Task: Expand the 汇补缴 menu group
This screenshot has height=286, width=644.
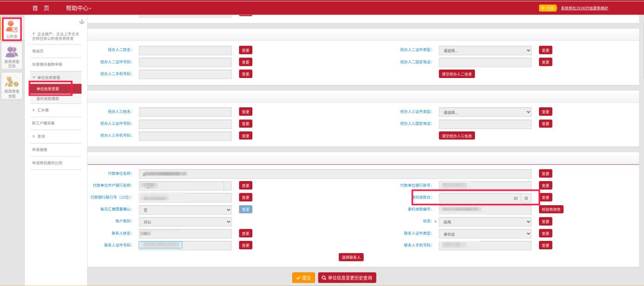Action: pos(42,110)
